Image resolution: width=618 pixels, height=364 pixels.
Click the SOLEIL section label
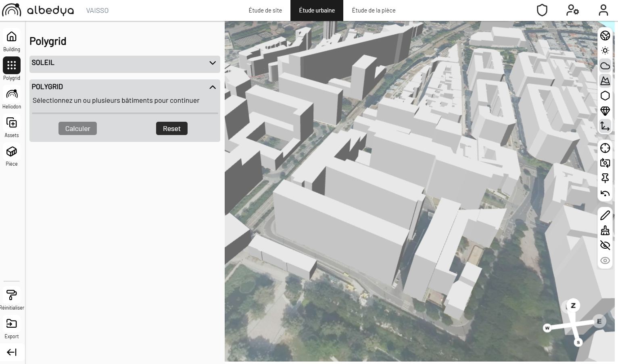click(x=43, y=62)
